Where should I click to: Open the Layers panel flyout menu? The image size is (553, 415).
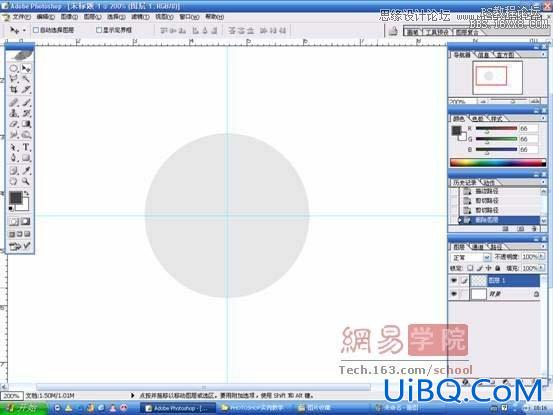click(x=543, y=246)
